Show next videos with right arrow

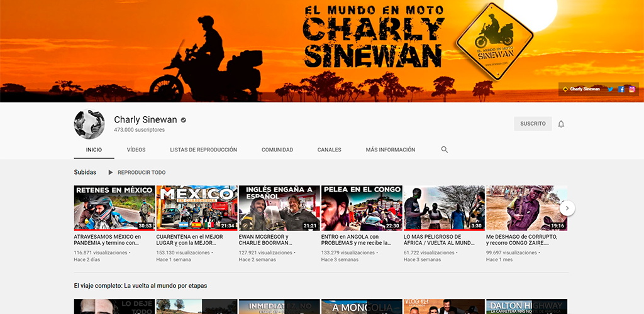pos(567,208)
